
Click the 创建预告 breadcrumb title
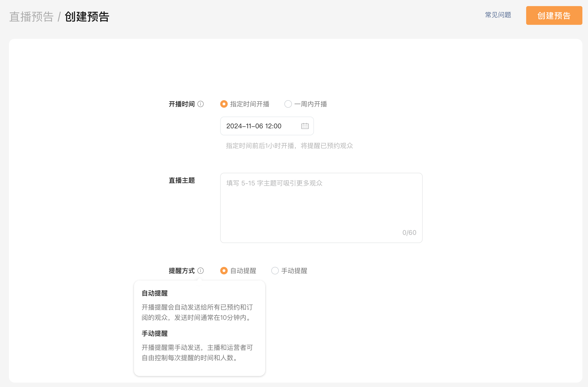tap(87, 17)
